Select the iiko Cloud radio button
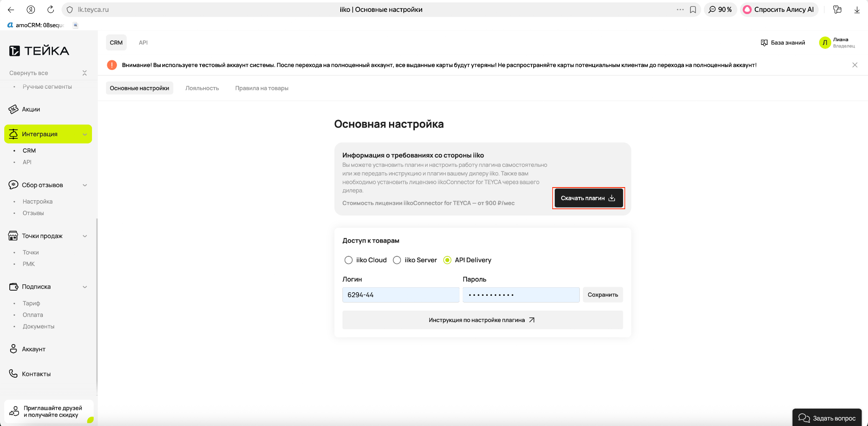 [348, 260]
